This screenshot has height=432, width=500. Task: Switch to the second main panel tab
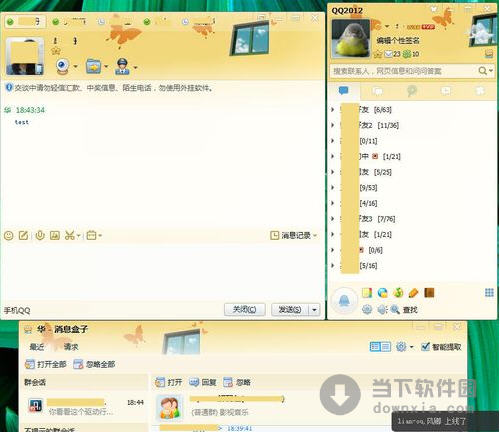pyautogui.click(x=378, y=91)
